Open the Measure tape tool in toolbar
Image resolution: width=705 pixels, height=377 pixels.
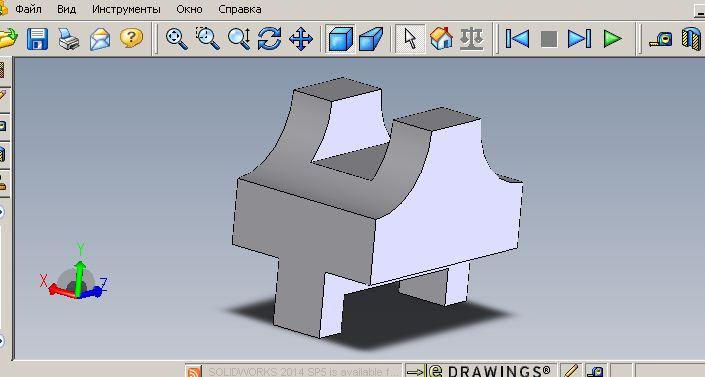click(661, 39)
